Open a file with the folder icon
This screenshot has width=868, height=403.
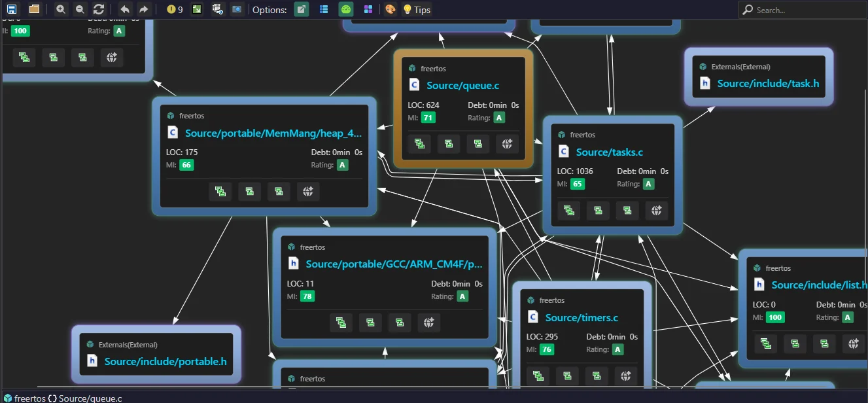click(35, 10)
